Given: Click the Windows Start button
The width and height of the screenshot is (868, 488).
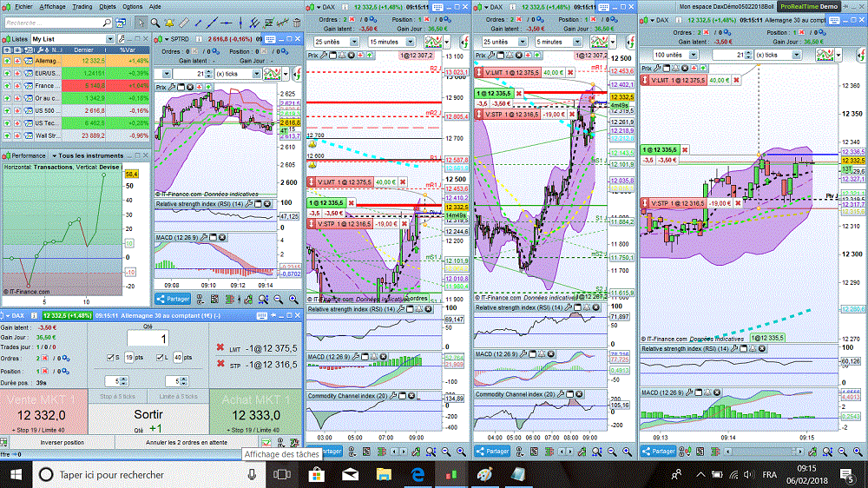Looking at the screenshot, I should pyautogui.click(x=16, y=475).
